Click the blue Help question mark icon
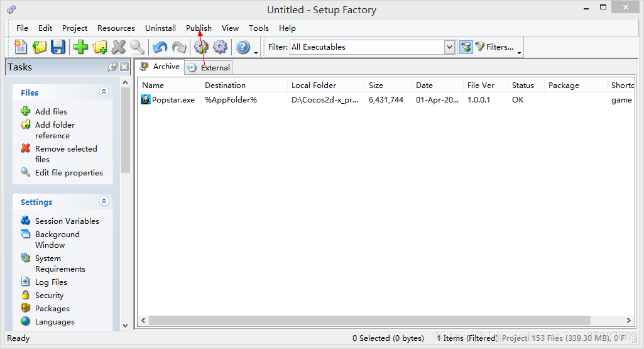Image resolution: width=644 pixels, height=349 pixels. point(243,47)
